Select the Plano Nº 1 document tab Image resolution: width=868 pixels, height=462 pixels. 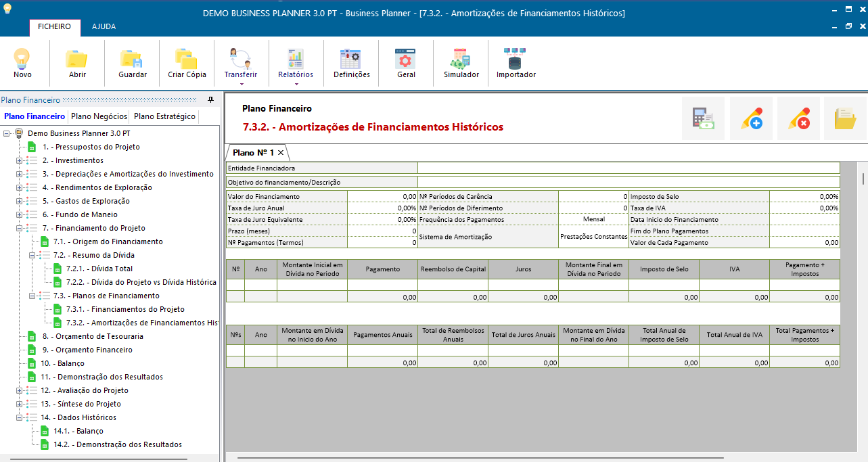pyautogui.click(x=253, y=153)
